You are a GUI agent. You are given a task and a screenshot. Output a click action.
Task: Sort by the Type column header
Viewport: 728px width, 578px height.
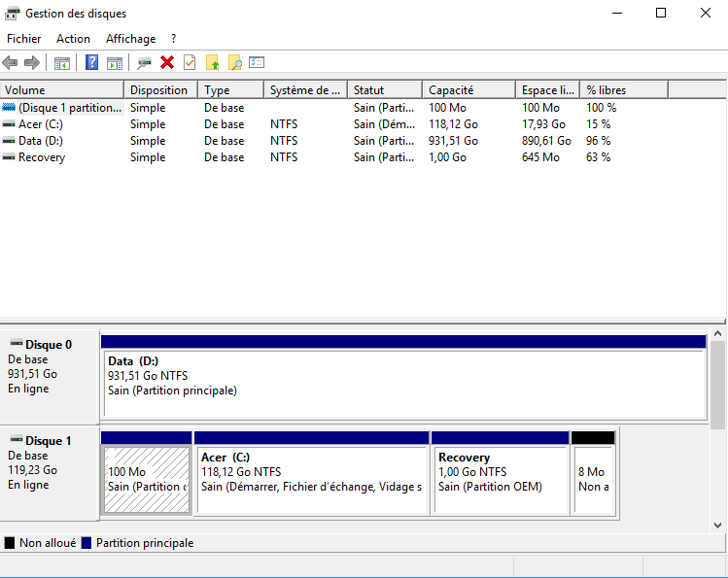(x=231, y=89)
